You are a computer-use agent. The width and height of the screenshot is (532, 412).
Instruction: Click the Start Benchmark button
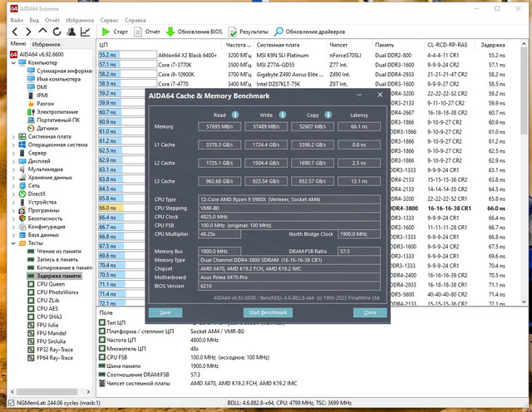point(268,312)
